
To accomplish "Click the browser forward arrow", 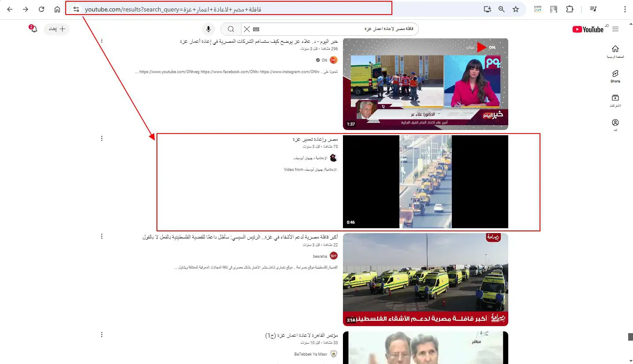I will (26, 9).
